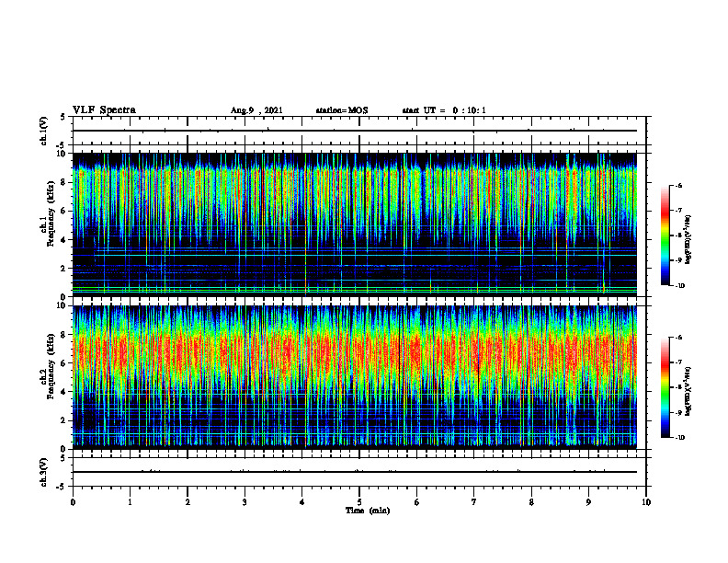Click time axis tick label "6"
The width and height of the screenshot is (728, 563).
tap(417, 502)
